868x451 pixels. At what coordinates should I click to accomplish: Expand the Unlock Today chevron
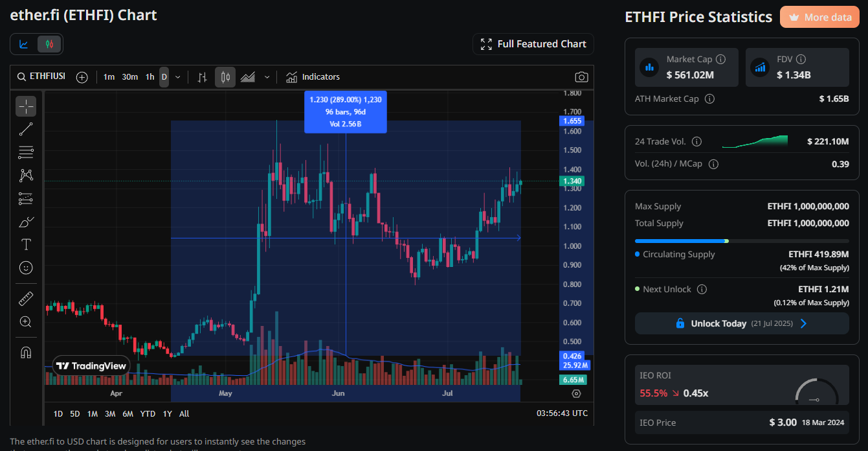coord(804,323)
